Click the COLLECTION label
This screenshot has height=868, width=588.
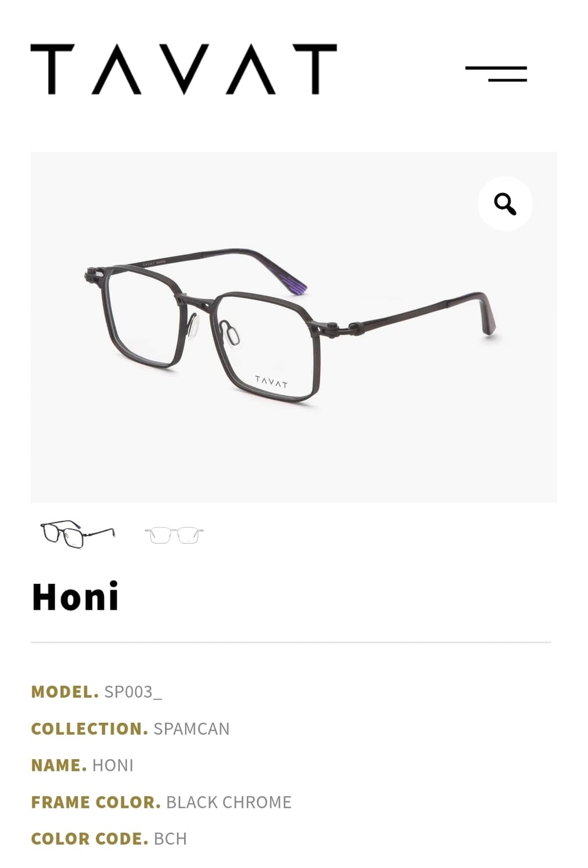pyautogui.click(x=90, y=729)
